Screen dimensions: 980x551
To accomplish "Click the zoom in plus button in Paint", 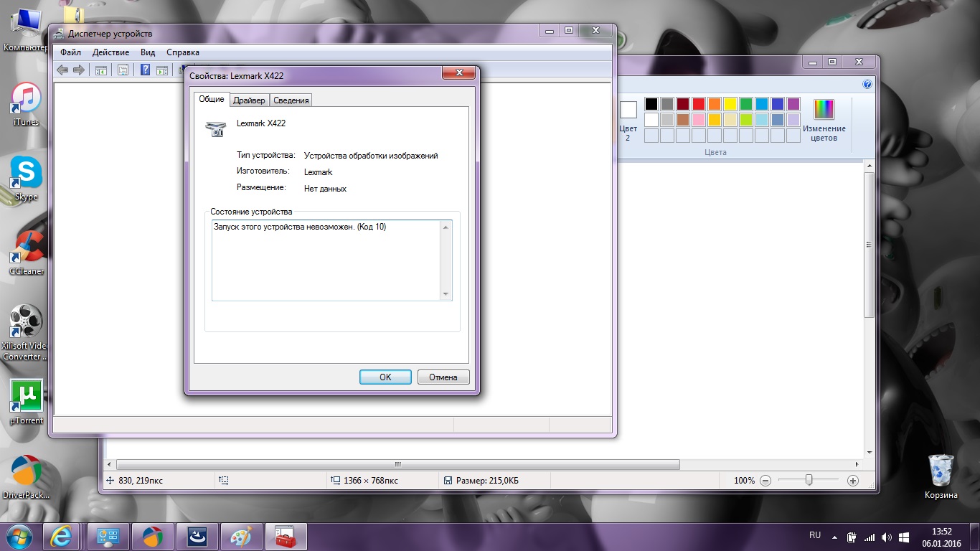I will (x=853, y=481).
